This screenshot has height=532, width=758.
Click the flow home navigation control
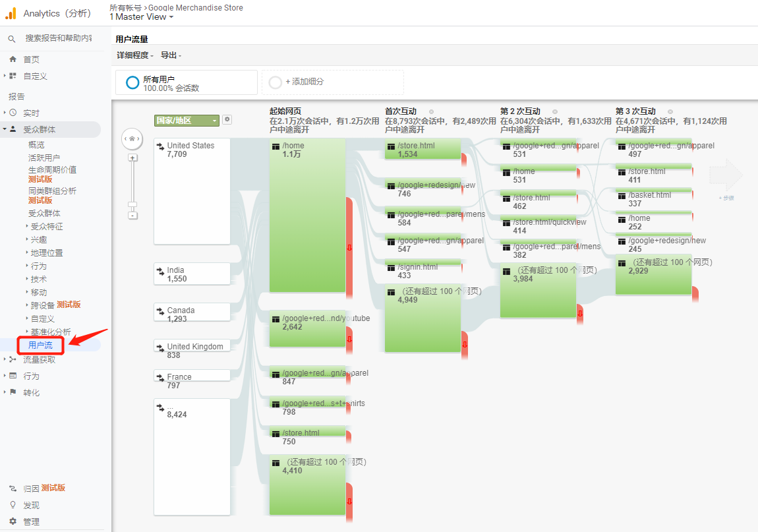click(132, 139)
